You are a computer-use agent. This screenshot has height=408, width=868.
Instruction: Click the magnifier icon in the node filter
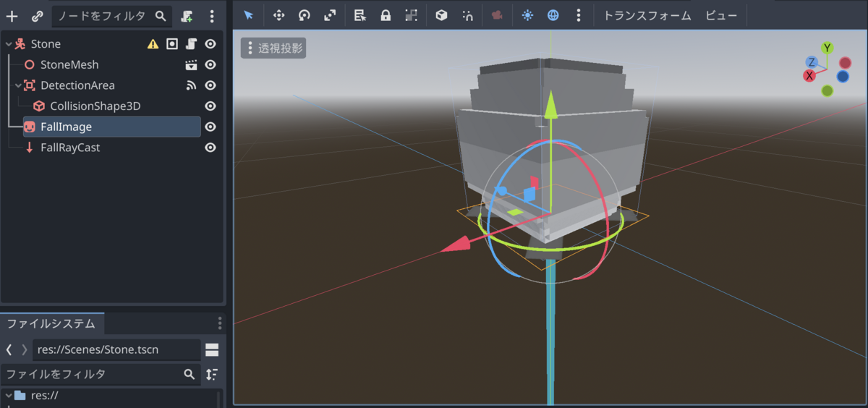click(x=161, y=16)
